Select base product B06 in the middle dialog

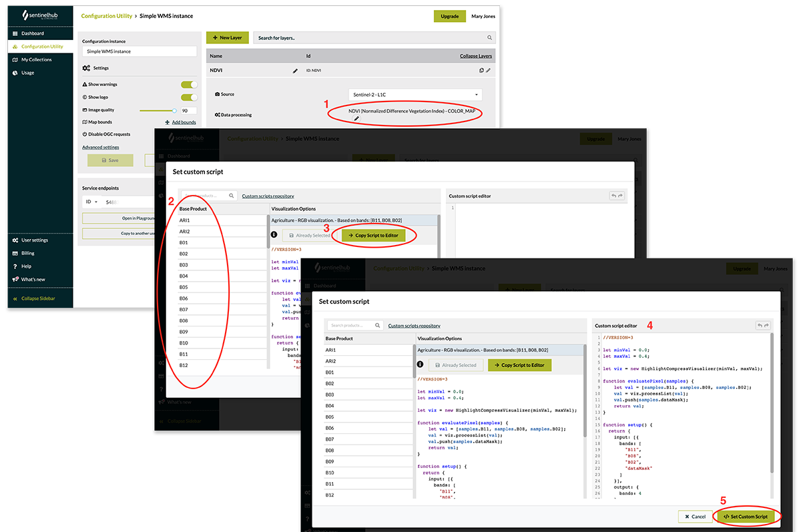click(223, 298)
